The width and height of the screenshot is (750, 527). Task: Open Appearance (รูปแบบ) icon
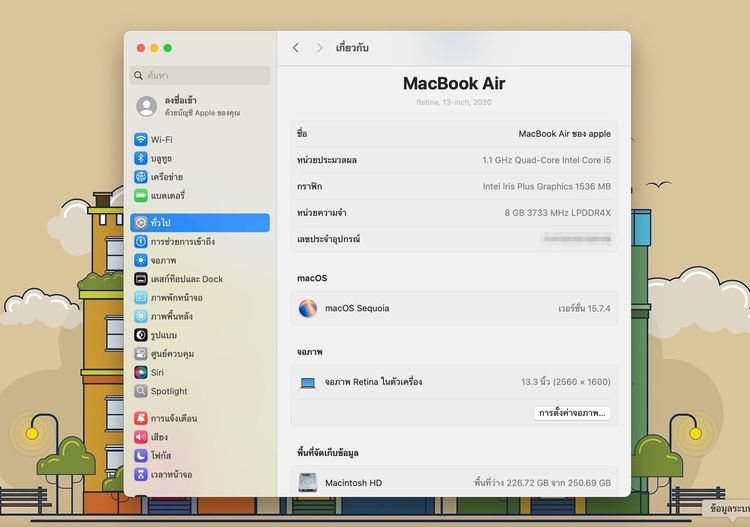pyautogui.click(x=141, y=335)
